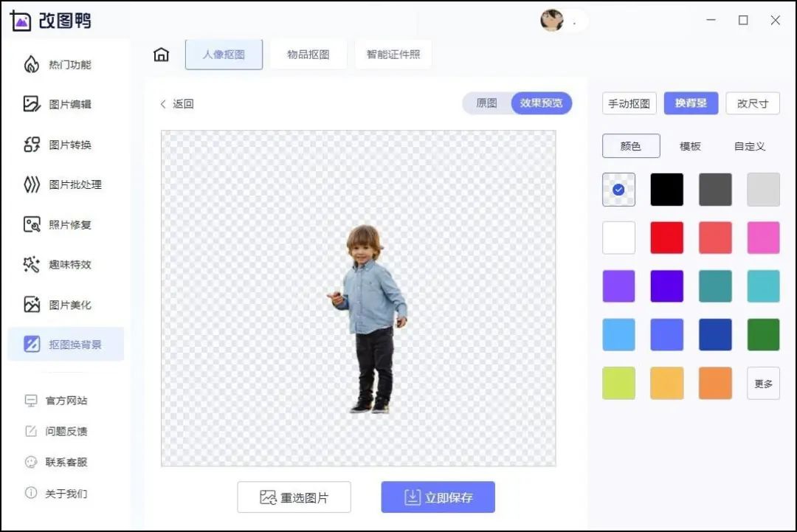Screen dimensions: 797x532
Task: Switch to the 物品抠图 tab
Action: click(x=308, y=54)
